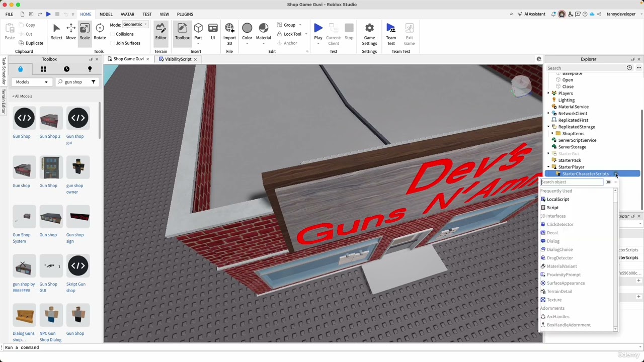This screenshot has width=644, height=362.
Task: Open Game Settings
Action: (369, 34)
